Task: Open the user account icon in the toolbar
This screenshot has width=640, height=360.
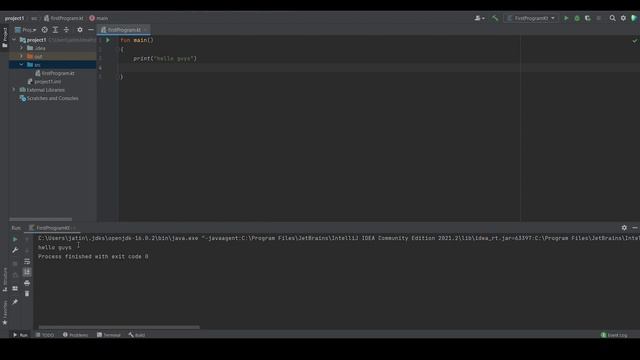Action: click(478, 18)
